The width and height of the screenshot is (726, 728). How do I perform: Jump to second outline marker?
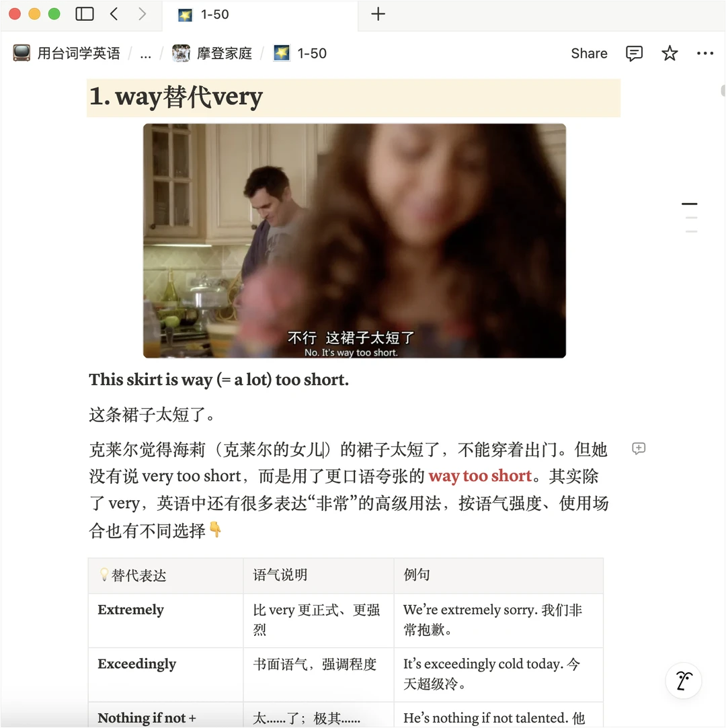pyautogui.click(x=691, y=217)
